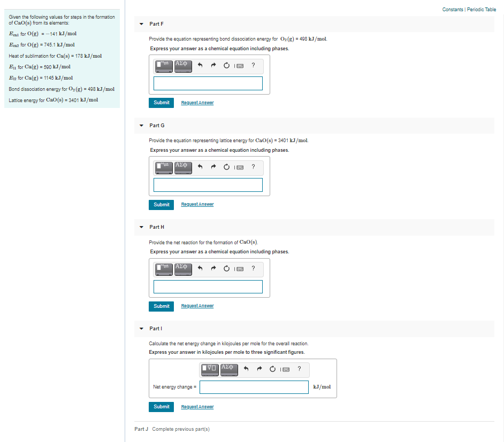This screenshot has width=504, height=442.
Task: Collapse the Part H section
Action: (141, 227)
